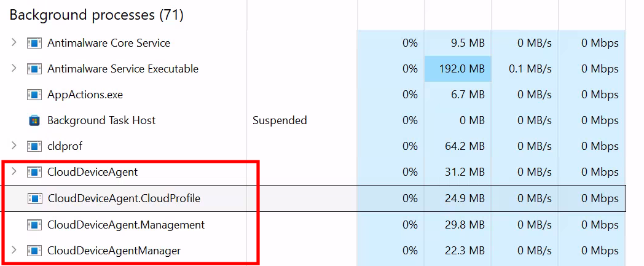Select the CloudDeviceAgent.Management process name
644x266 pixels.
click(x=125, y=225)
